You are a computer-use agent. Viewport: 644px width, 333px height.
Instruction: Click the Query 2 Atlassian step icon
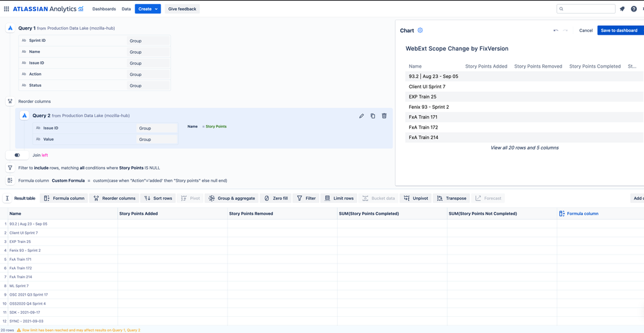[x=24, y=116]
